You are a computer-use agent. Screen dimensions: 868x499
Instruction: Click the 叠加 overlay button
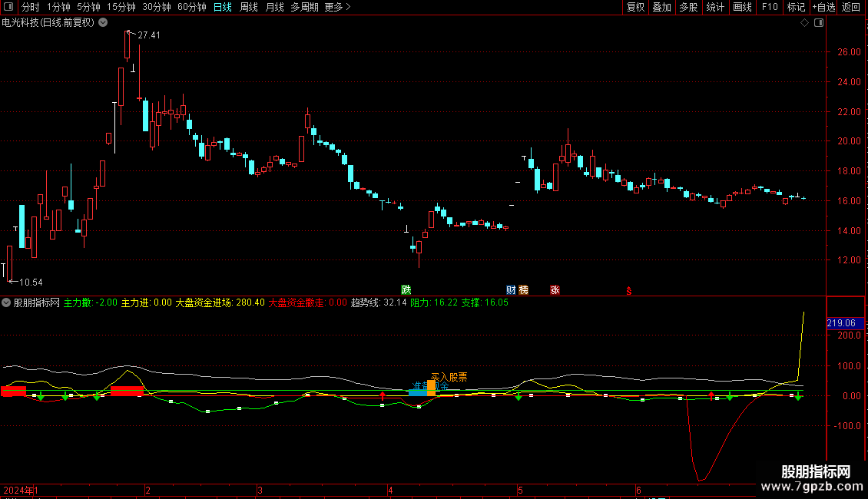click(662, 7)
